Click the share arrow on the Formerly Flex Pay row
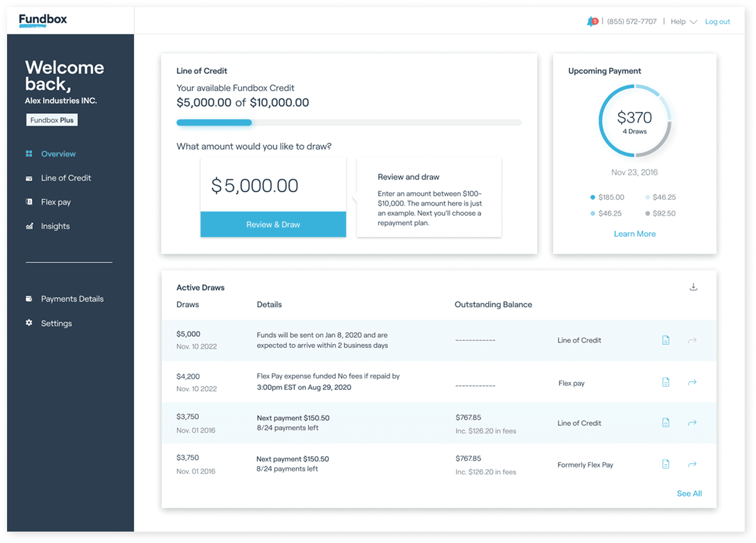Screen dimensions: 756x543 (692, 464)
